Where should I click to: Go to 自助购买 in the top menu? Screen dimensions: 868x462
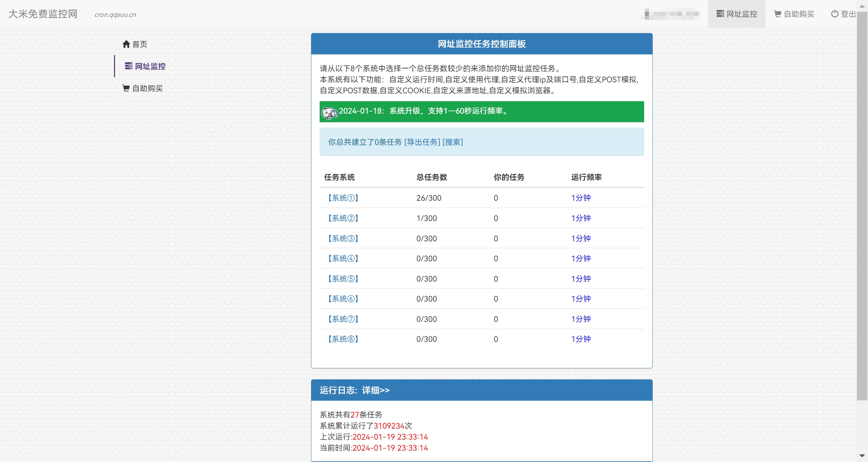[x=798, y=14]
